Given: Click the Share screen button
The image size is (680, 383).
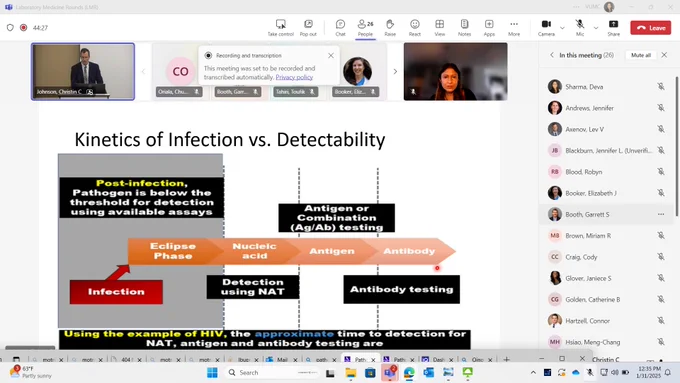Looking at the screenshot, I should pos(613,28).
